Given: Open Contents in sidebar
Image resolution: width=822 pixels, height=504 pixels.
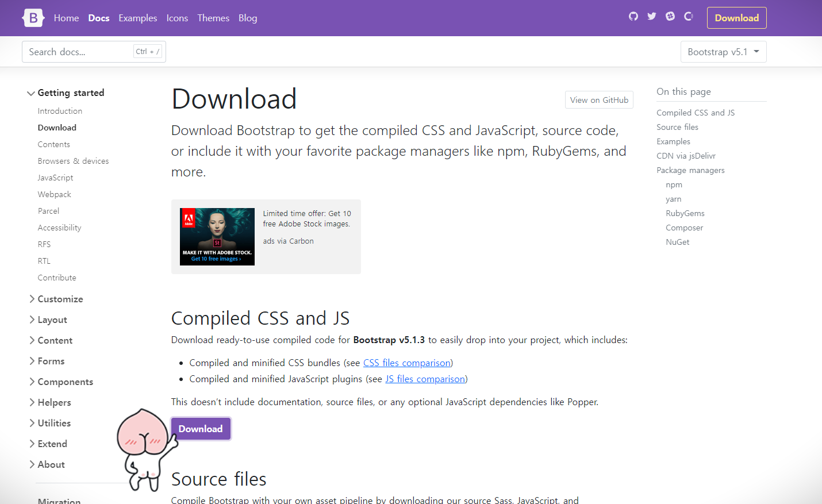Looking at the screenshot, I should pyautogui.click(x=54, y=144).
